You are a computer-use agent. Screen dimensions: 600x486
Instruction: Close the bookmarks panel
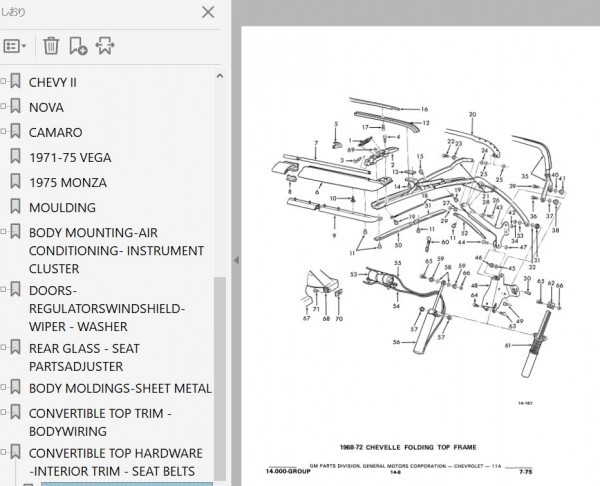(208, 12)
